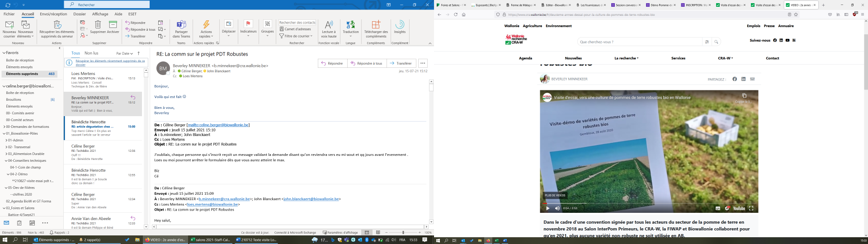This screenshot has width=868, height=244.
Task: Switch to Session conversion Firefox tab
Action: pyautogui.click(x=626, y=5)
